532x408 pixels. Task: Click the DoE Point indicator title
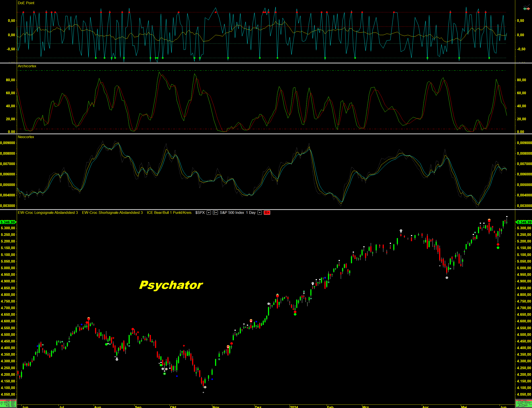26,3
